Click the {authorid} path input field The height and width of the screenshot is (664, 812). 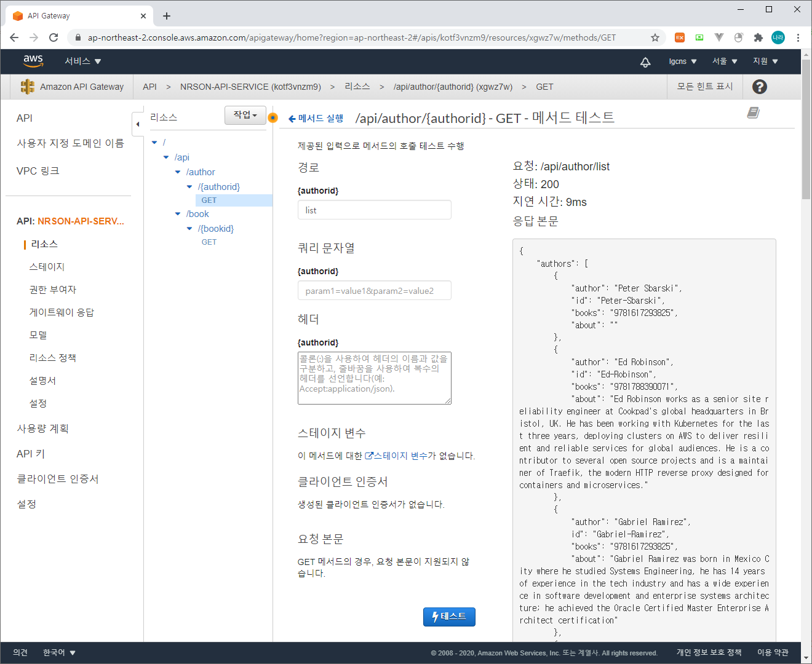[375, 210]
